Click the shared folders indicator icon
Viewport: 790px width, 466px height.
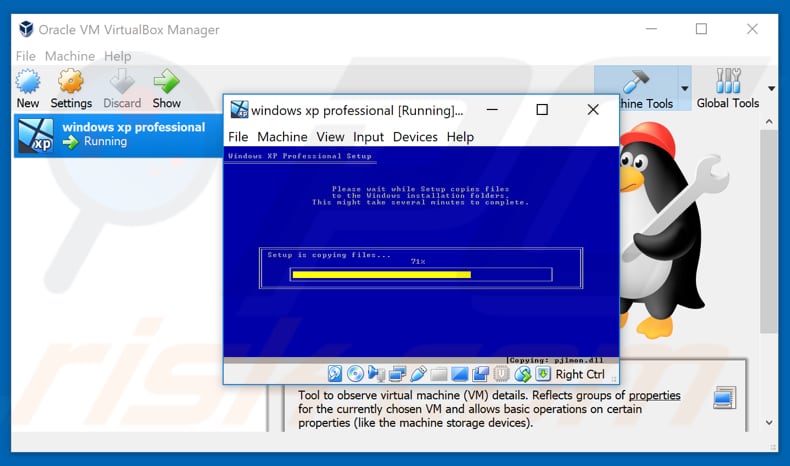(438, 374)
